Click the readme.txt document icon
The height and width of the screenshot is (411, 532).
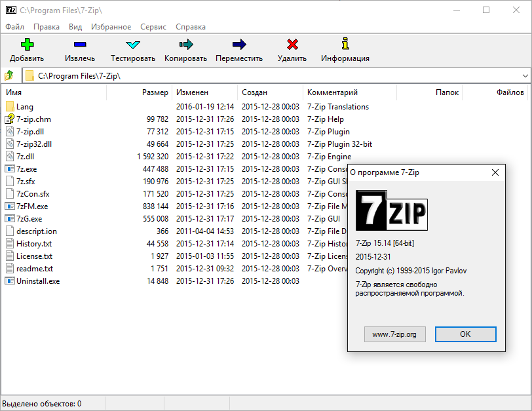10,269
